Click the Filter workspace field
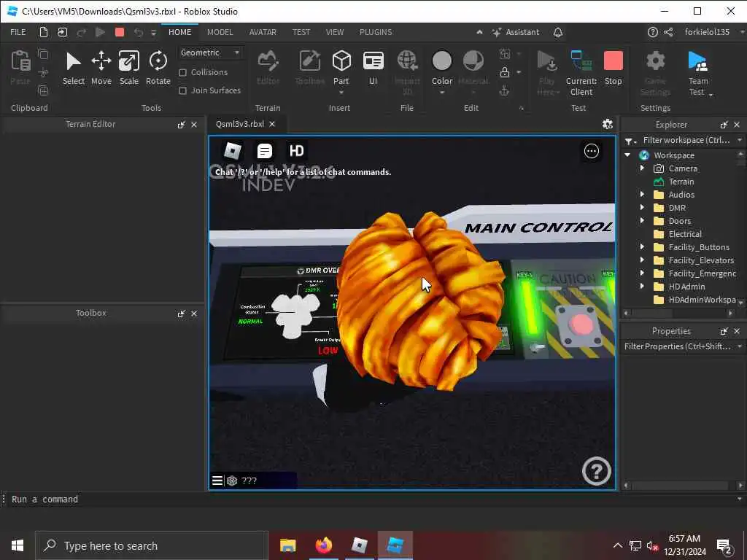The image size is (747, 560). [686, 140]
